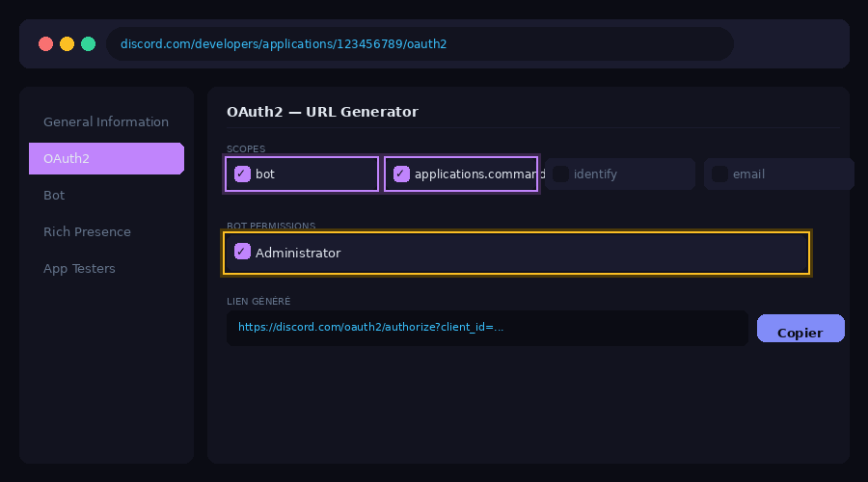Maximize the window with the green button

88,43
